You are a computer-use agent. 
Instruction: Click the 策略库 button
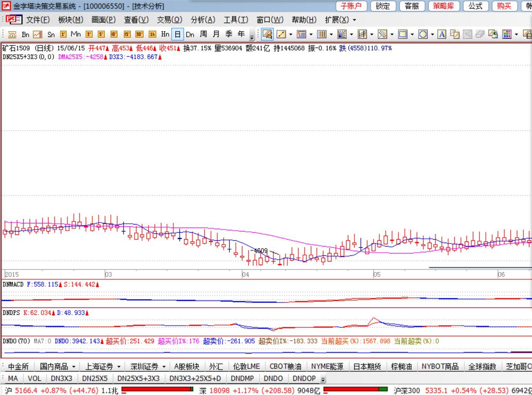click(x=443, y=6)
